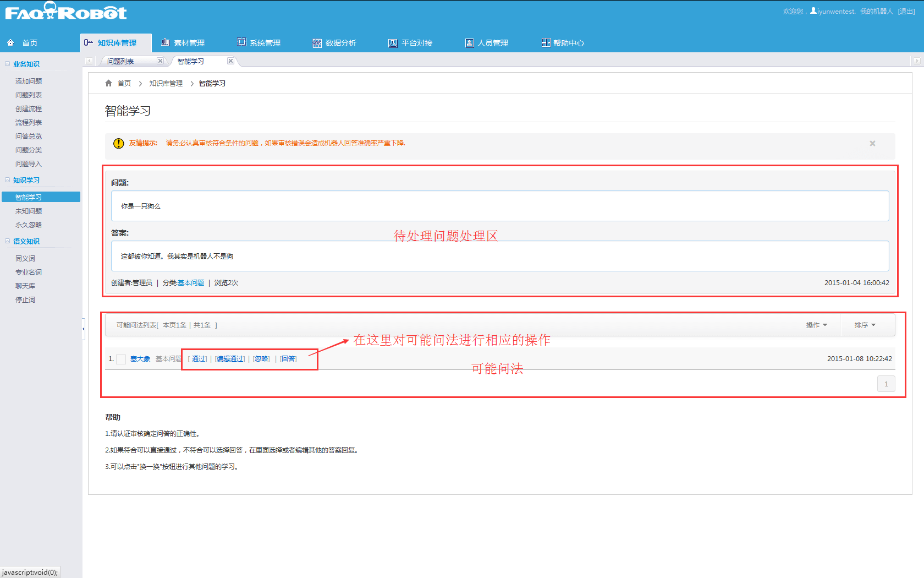924x578 pixels.
Task: Dismiss the 友情提示 notice with the X
Action: point(872,144)
